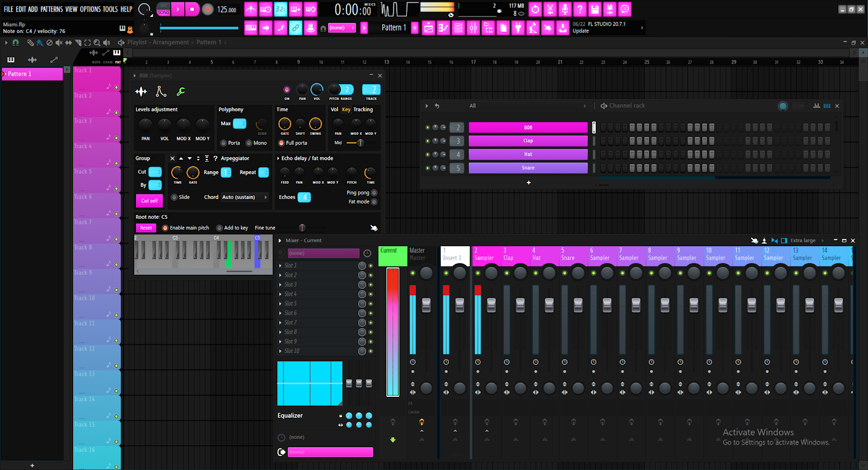Open the TOOLS menu
The width and height of the screenshot is (868, 470).
click(111, 9)
